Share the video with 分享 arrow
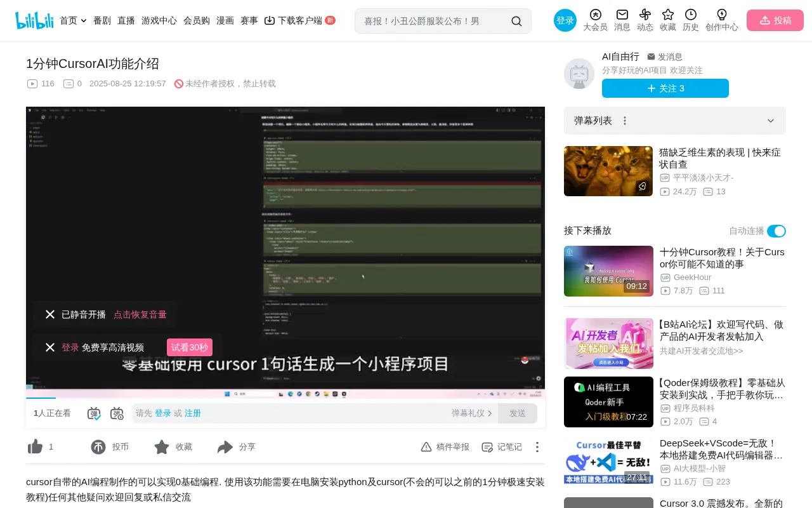The image size is (812, 508). 225,447
